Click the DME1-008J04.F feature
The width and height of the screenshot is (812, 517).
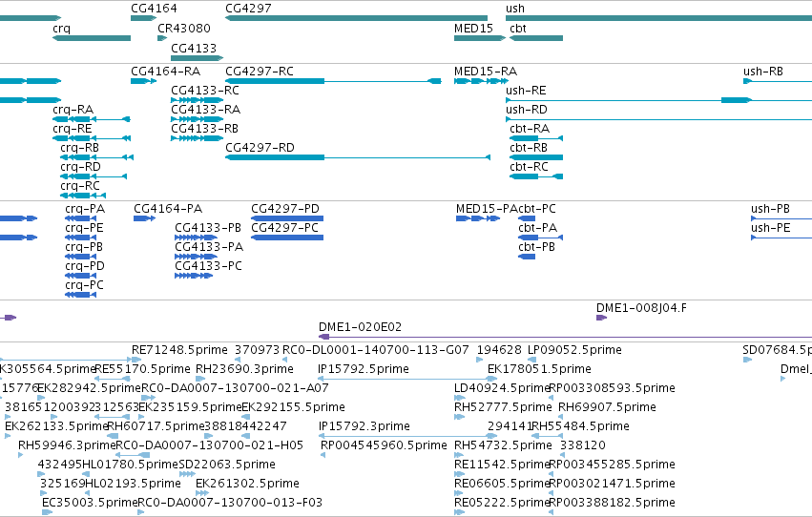point(601,318)
